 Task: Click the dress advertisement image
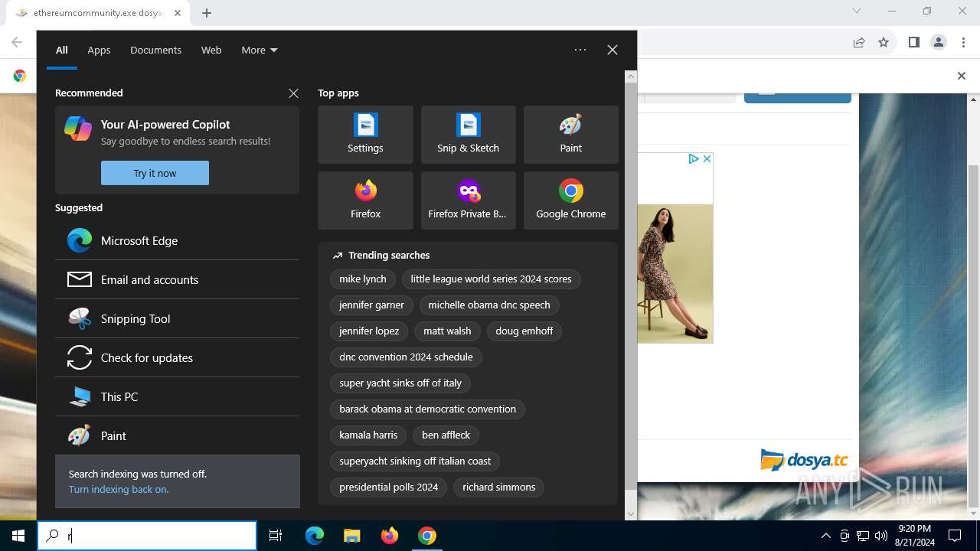[x=675, y=273]
